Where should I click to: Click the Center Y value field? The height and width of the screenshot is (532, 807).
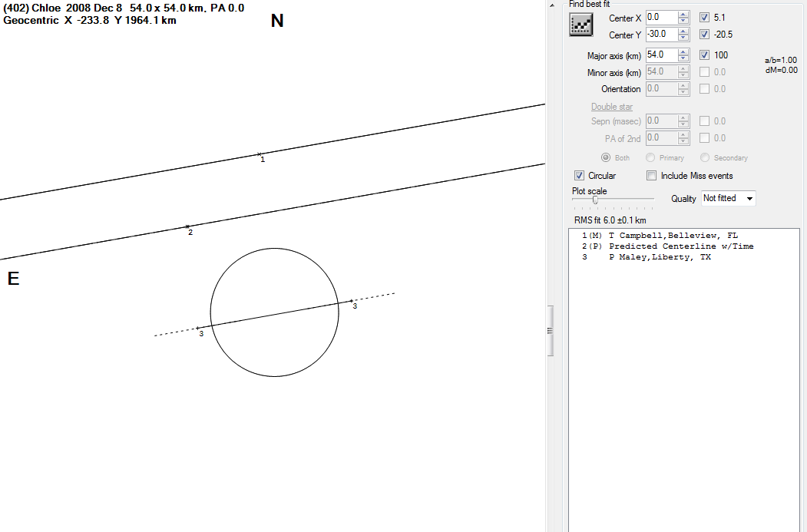(x=660, y=35)
